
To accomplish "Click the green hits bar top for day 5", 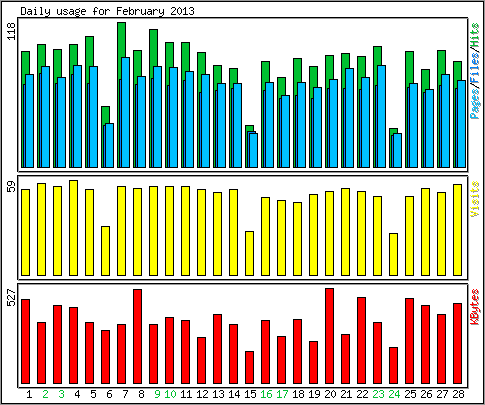I will pos(89,50).
